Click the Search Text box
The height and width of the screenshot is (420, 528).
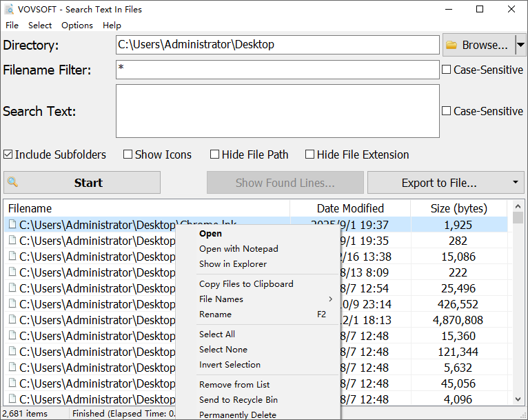[278, 111]
